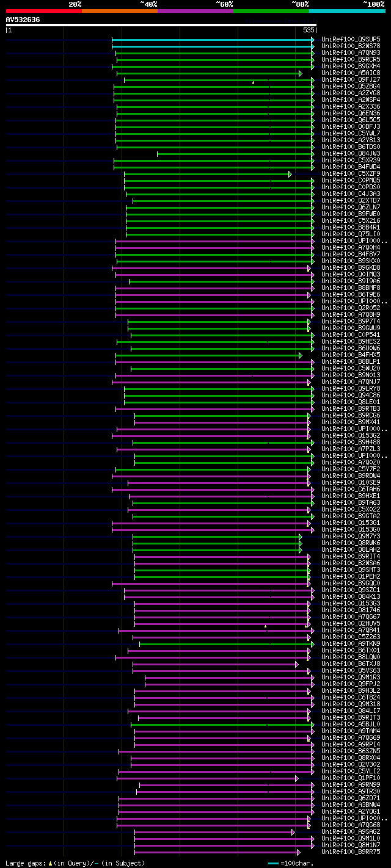This screenshot has width=391, height=868.
Task: Click the red segment of the identity legend
Action: (x=43, y=11)
